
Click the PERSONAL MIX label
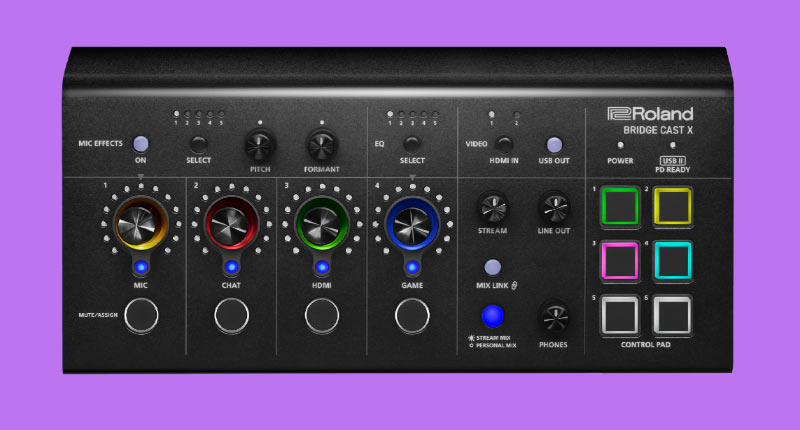(x=496, y=345)
